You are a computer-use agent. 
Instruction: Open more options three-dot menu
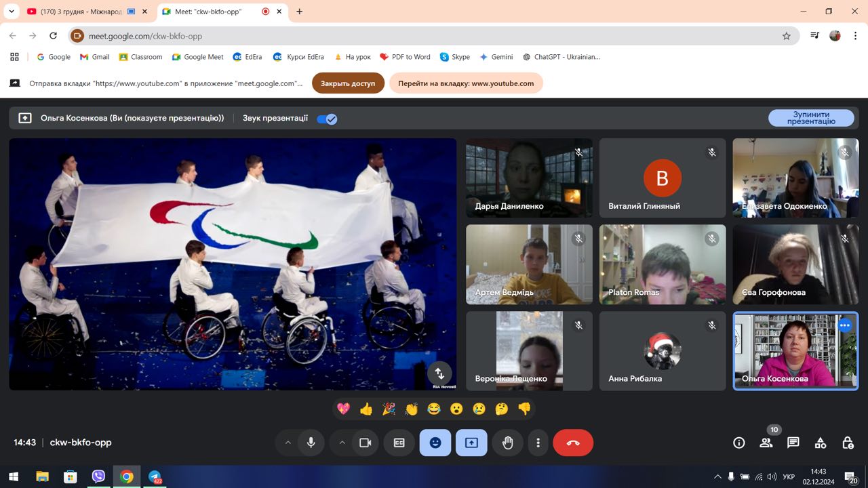pos(538,443)
